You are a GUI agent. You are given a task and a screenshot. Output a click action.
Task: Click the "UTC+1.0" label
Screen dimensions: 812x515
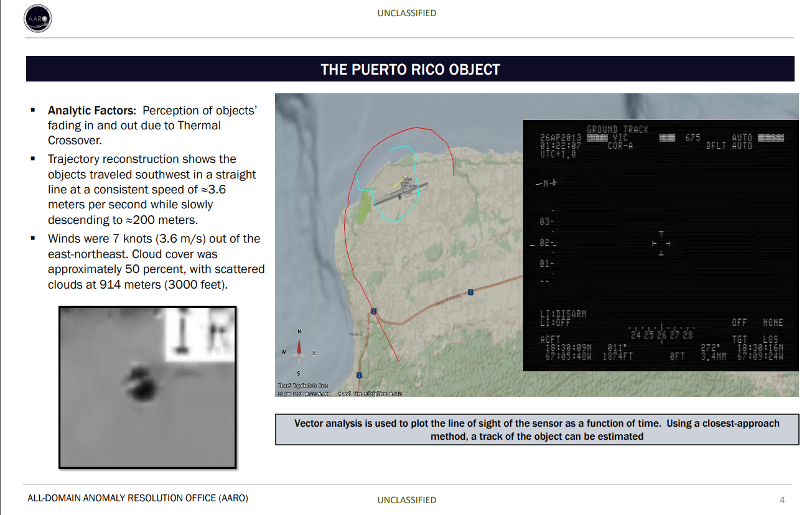pos(558,154)
